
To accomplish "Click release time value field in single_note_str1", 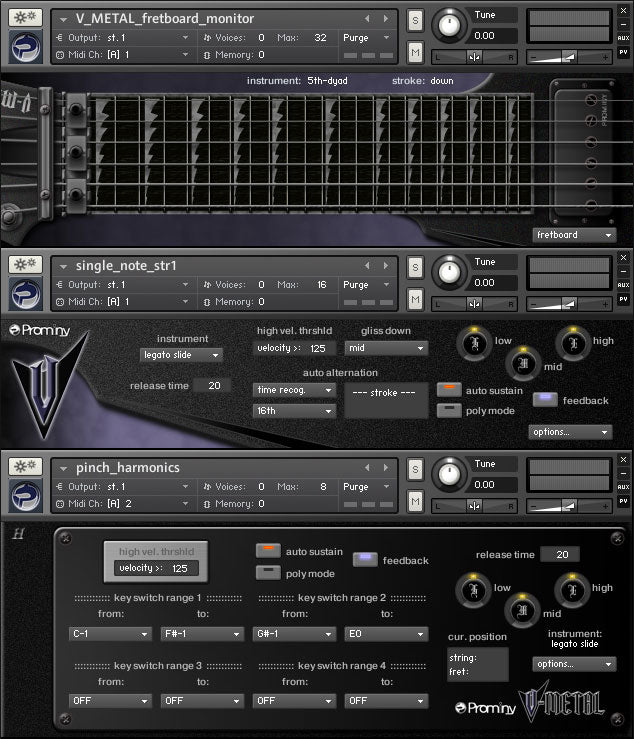I will [x=213, y=385].
